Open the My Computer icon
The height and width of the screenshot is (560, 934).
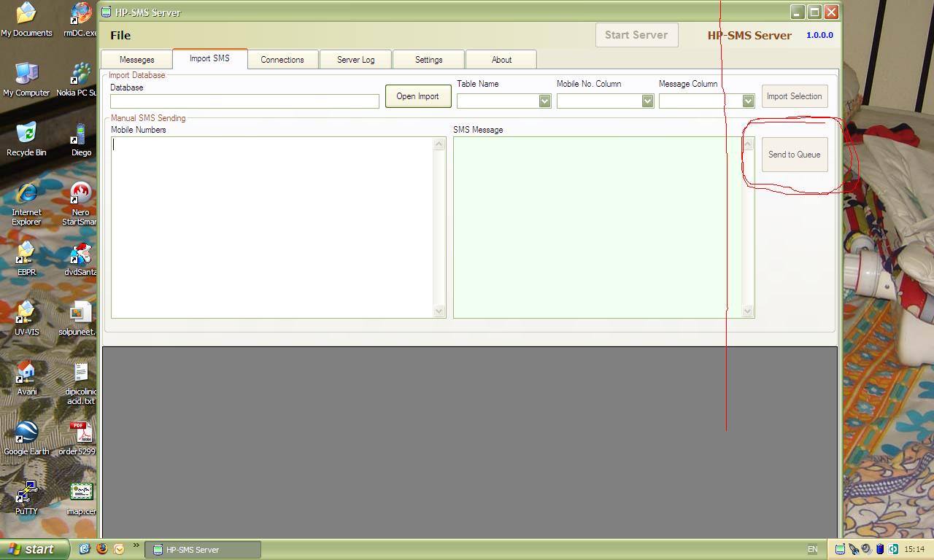(26, 74)
